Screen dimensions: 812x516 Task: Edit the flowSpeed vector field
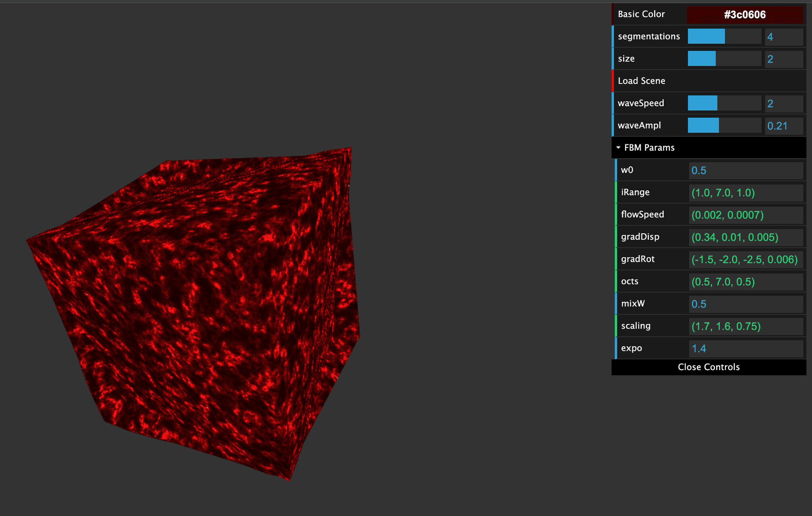(x=746, y=215)
